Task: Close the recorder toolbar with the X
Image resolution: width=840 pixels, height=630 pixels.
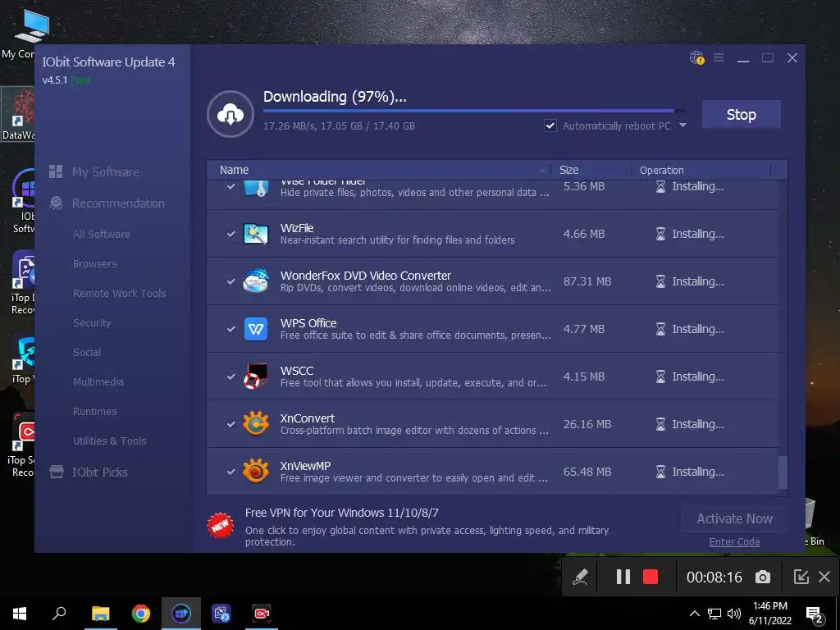Action: pyautogui.click(x=824, y=577)
